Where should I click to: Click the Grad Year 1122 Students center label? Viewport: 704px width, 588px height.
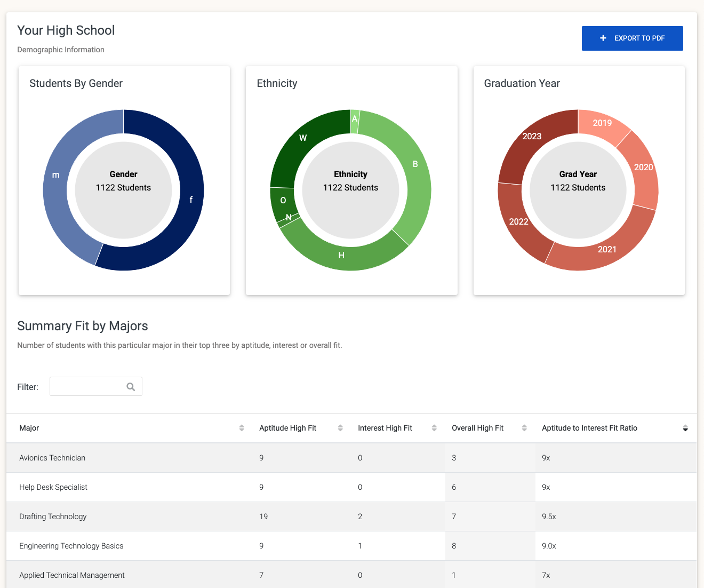click(x=578, y=181)
